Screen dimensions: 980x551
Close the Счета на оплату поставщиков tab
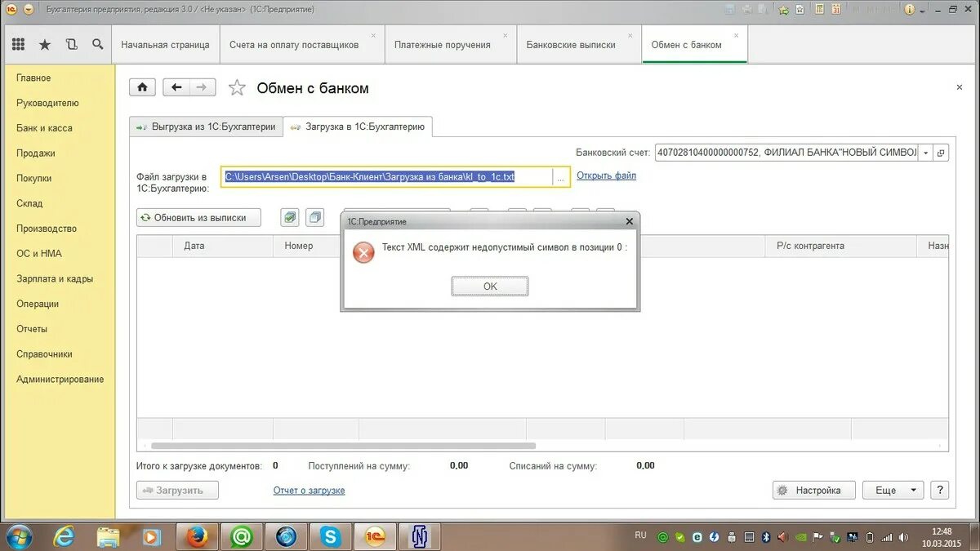click(373, 36)
